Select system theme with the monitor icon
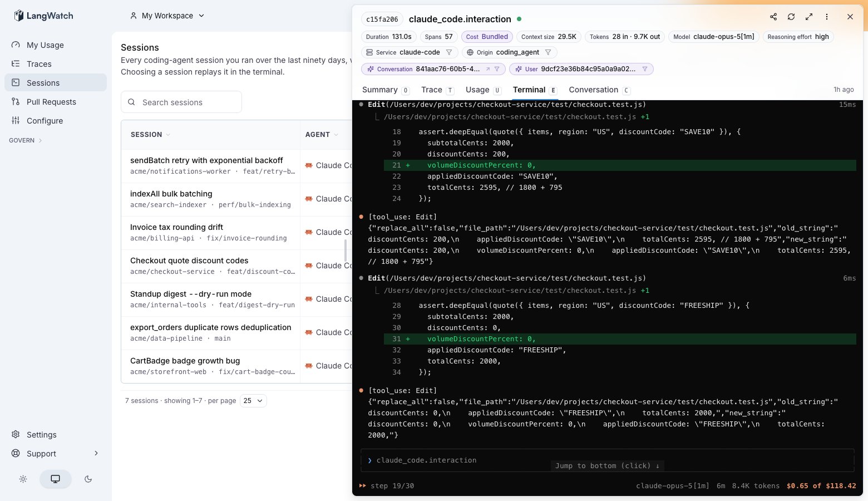The width and height of the screenshot is (868, 501). pyautogui.click(x=56, y=479)
